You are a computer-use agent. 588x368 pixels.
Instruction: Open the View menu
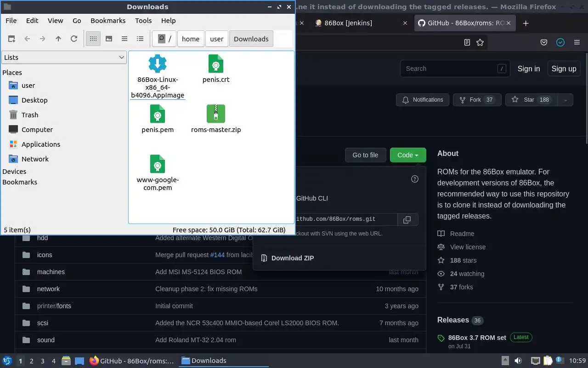[x=55, y=21]
